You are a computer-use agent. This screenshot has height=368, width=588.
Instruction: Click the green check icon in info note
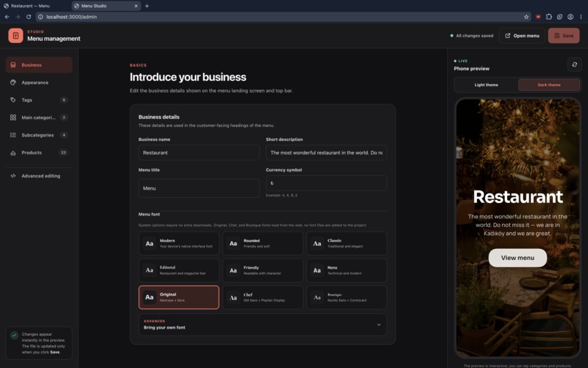pos(15,335)
